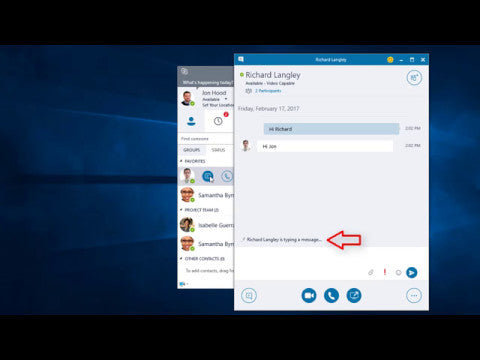
Task: Select Isabelle Guerra in Project Team
Action: click(206, 225)
